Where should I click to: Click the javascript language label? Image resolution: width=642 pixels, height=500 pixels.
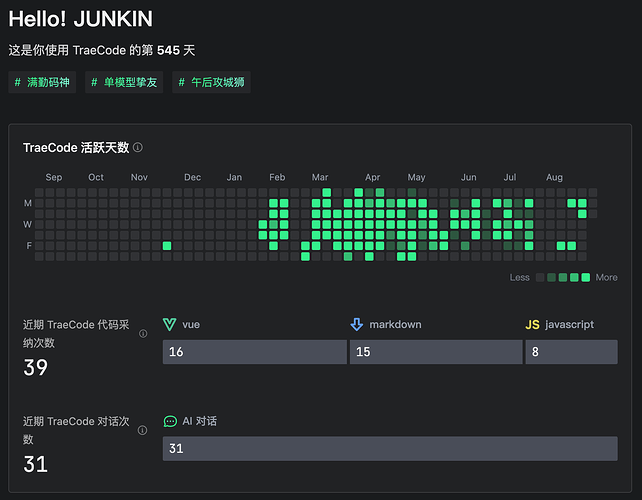point(570,324)
